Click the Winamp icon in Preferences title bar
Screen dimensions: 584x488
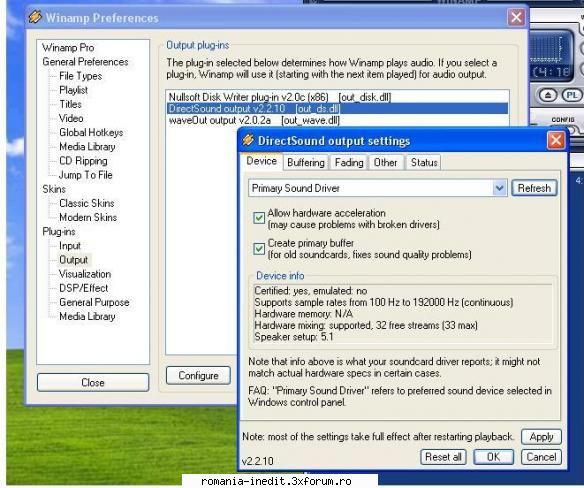tap(35, 17)
